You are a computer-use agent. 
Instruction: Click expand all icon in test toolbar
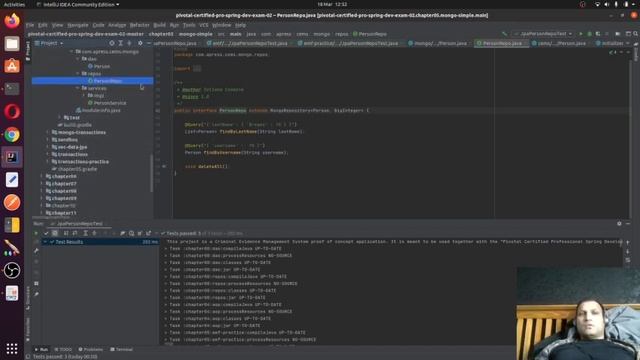(x=85, y=233)
